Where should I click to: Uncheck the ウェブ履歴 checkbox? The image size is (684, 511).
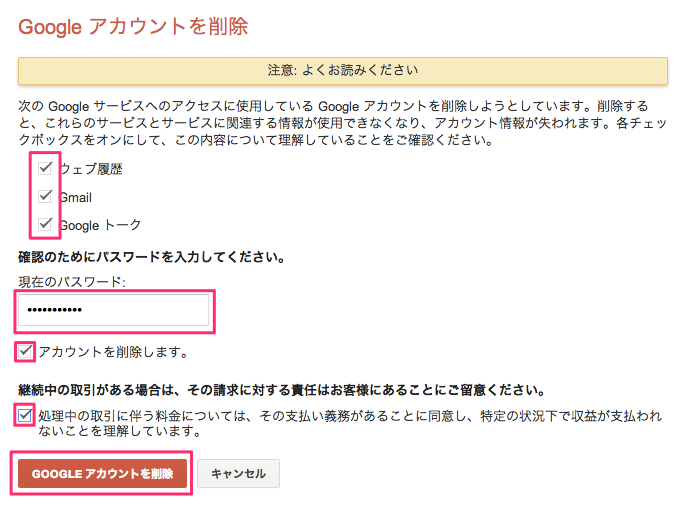click(x=45, y=168)
